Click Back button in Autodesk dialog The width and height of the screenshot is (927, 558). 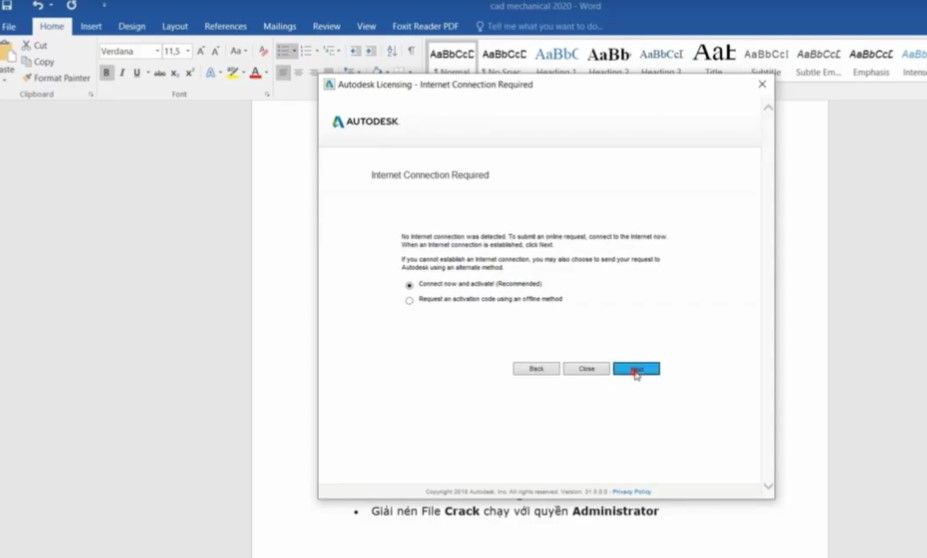[x=536, y=369]
